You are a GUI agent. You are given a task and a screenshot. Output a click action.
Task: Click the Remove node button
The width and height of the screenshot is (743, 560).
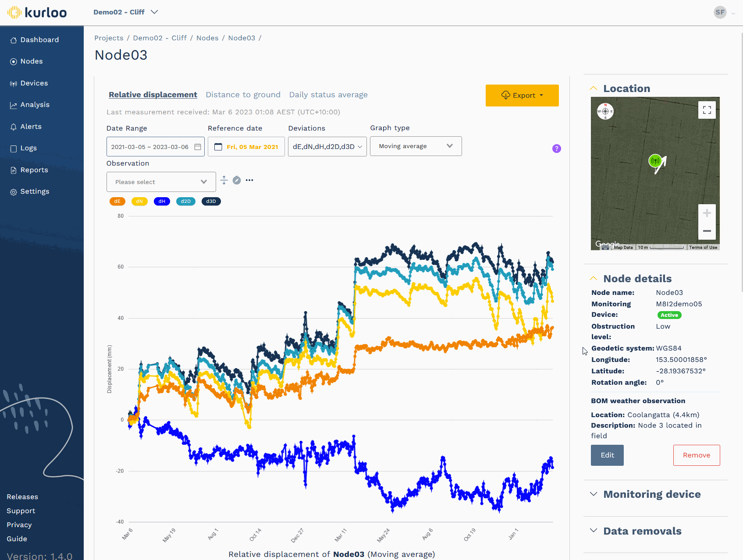click(x=697, y=455)
